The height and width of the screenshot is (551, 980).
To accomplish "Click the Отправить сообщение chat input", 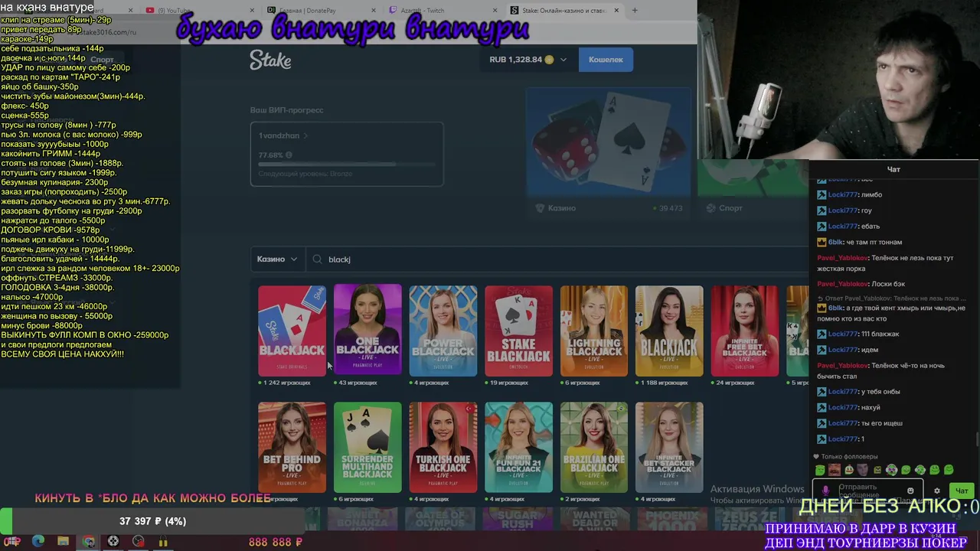I will 867,491.
